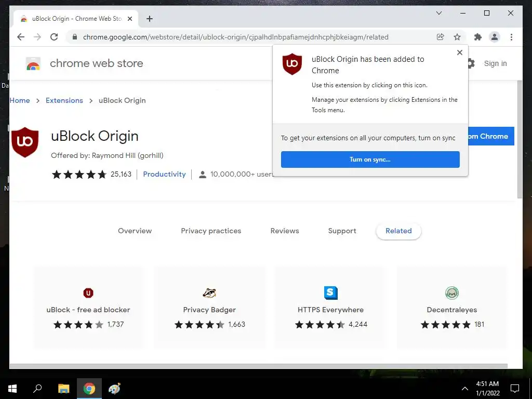Click the uBlock Origin star rating
The width and height of the screenshot is (532, 399).
[x=79, y=175]
